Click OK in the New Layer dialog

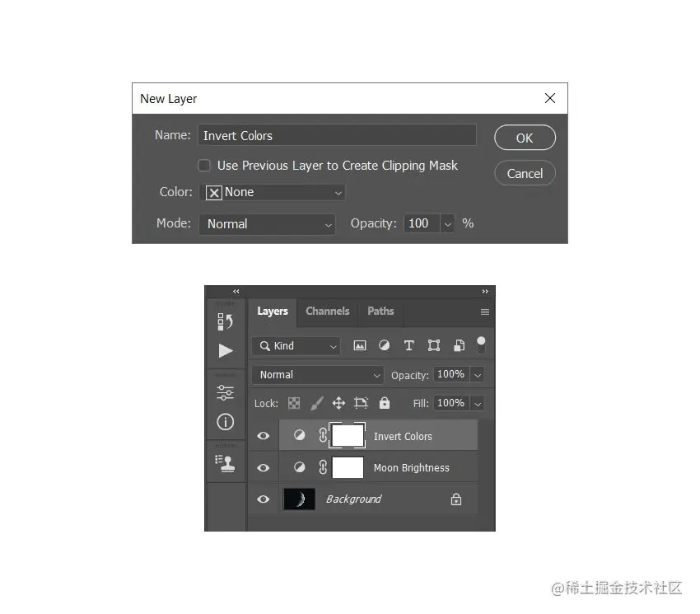(525, 138)
